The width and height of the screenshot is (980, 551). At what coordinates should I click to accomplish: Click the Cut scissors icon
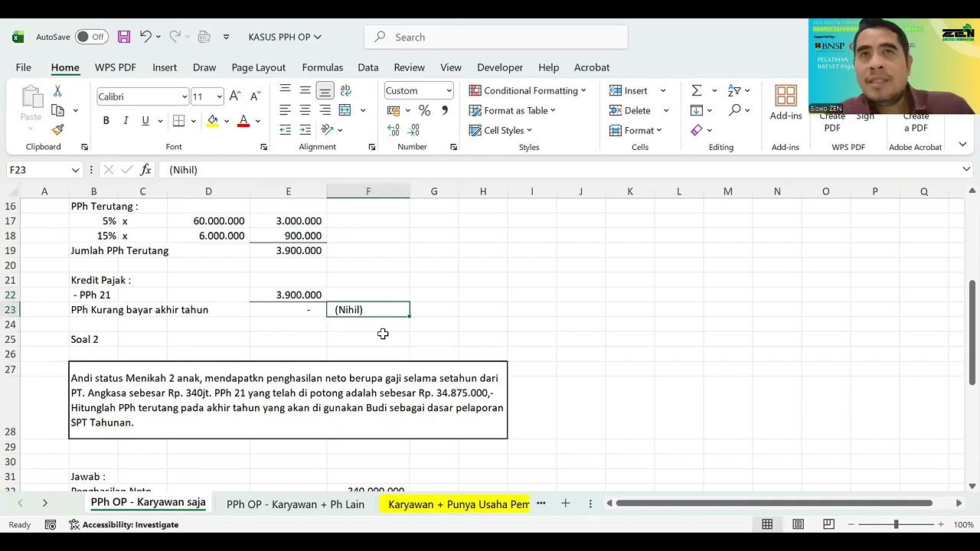pyautogui.click(x=57, y=91)
